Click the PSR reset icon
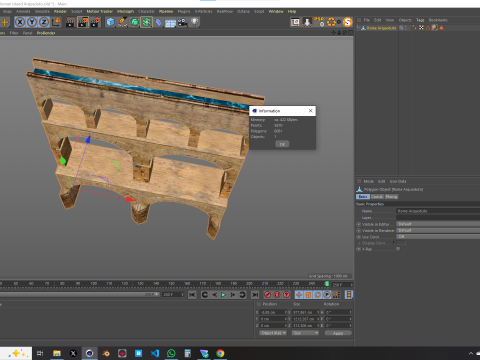Screen dimensions: 480x360 pos(319,22)
